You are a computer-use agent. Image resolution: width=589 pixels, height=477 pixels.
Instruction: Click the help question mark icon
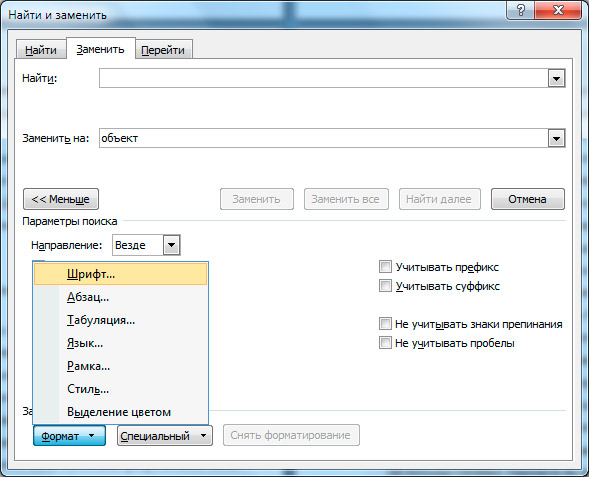(x=521, y=10)
